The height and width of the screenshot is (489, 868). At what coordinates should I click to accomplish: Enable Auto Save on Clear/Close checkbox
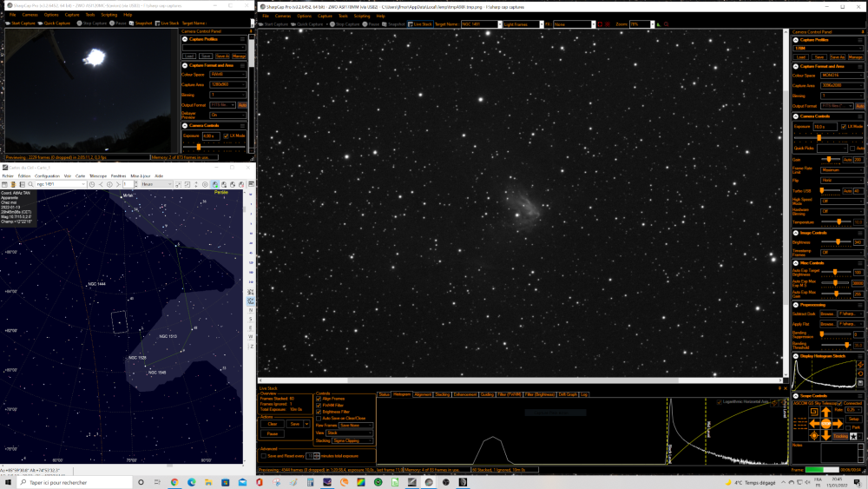click(319, 419)
